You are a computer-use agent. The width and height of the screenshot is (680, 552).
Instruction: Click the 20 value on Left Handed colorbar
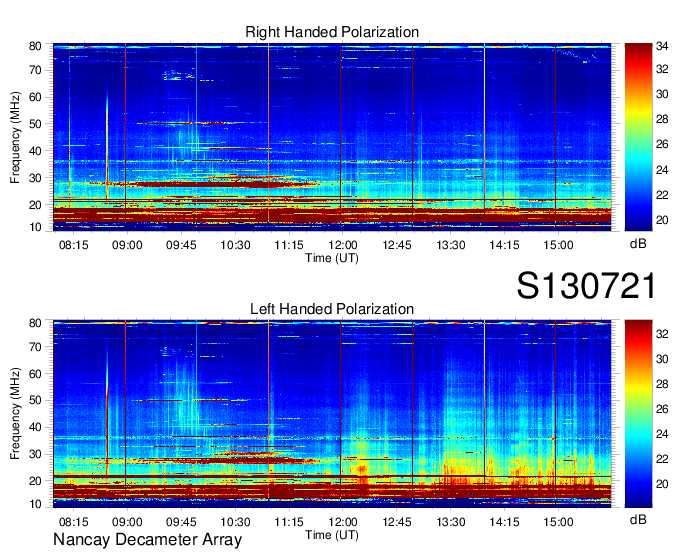pos(662,484)
